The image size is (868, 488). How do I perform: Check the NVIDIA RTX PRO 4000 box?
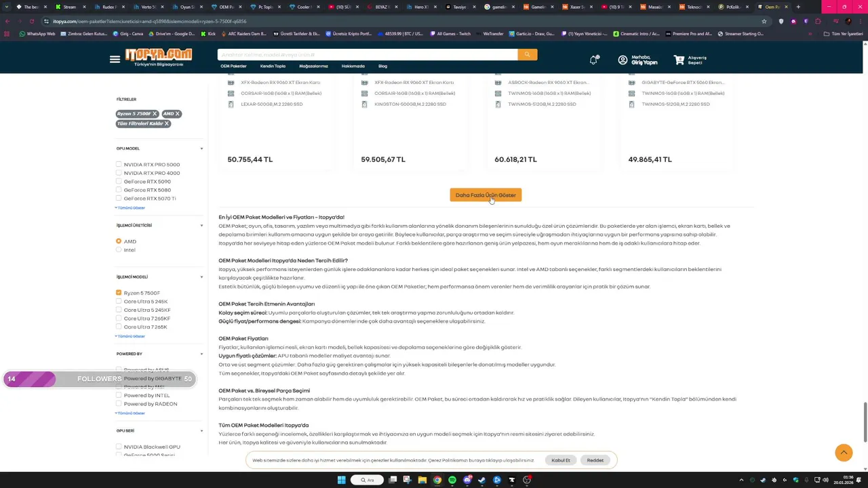[119, 173]
